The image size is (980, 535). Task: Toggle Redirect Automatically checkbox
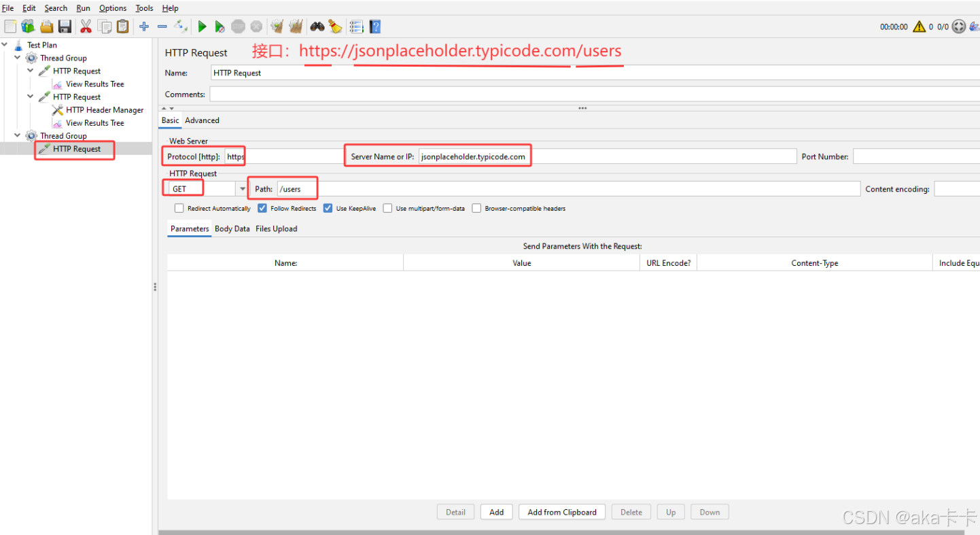tap(179, 209)
